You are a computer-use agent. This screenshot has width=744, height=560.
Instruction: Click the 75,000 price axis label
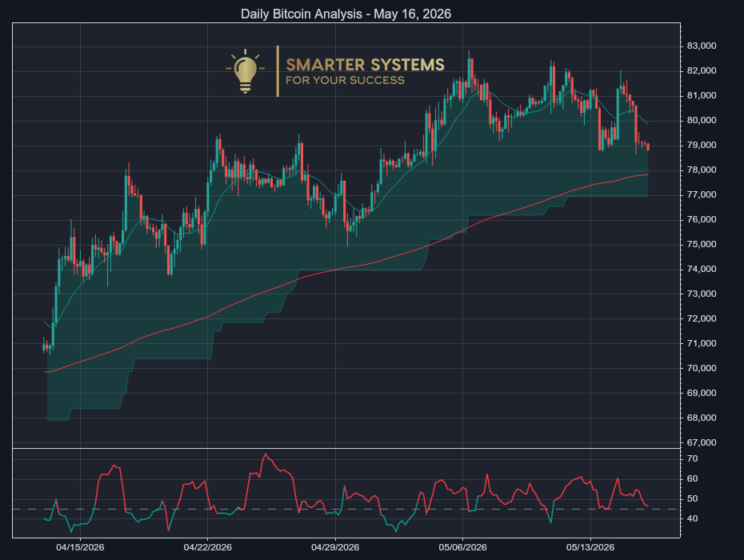click(x=702, y=245)
